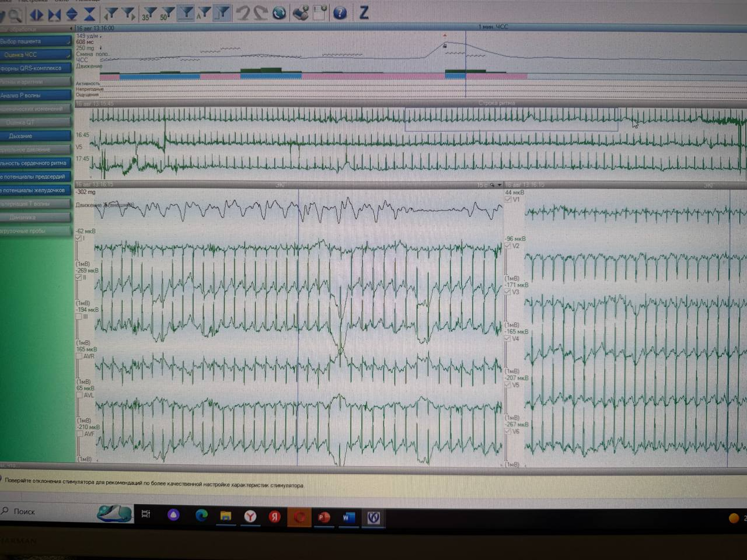This screenshot has height=560, width=747.
Task: Click the redo arrow icon
Action: point(261,12)
